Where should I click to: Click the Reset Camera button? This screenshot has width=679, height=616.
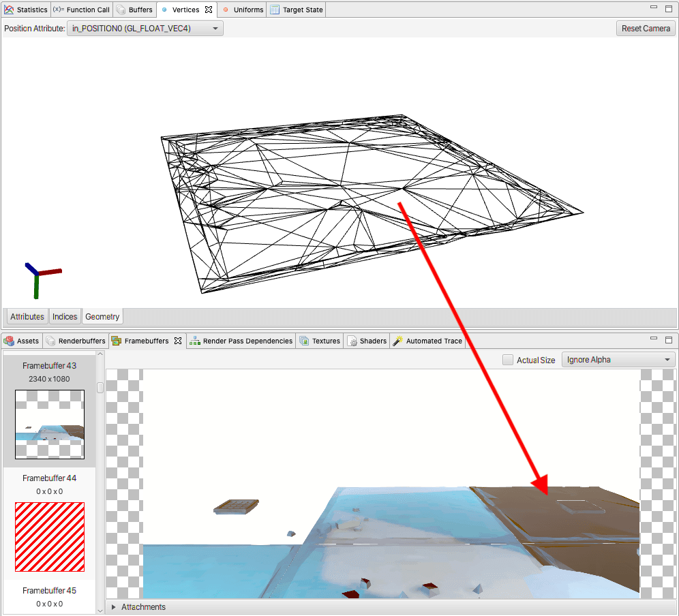(x=646, y=29)
